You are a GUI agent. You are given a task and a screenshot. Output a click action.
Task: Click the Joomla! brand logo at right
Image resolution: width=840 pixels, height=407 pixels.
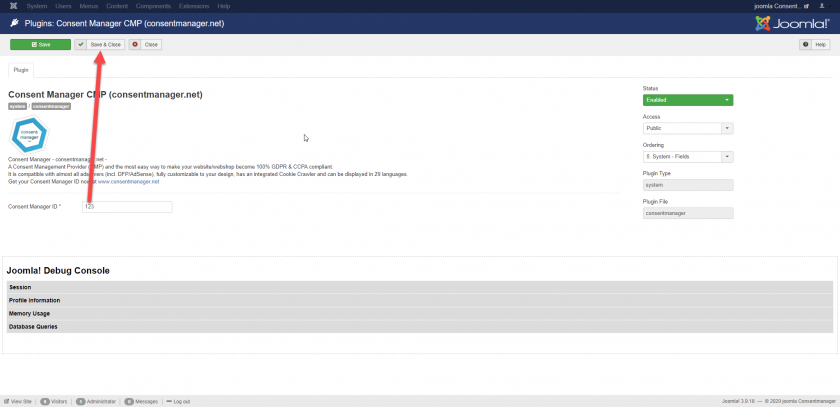pos(793,24)
